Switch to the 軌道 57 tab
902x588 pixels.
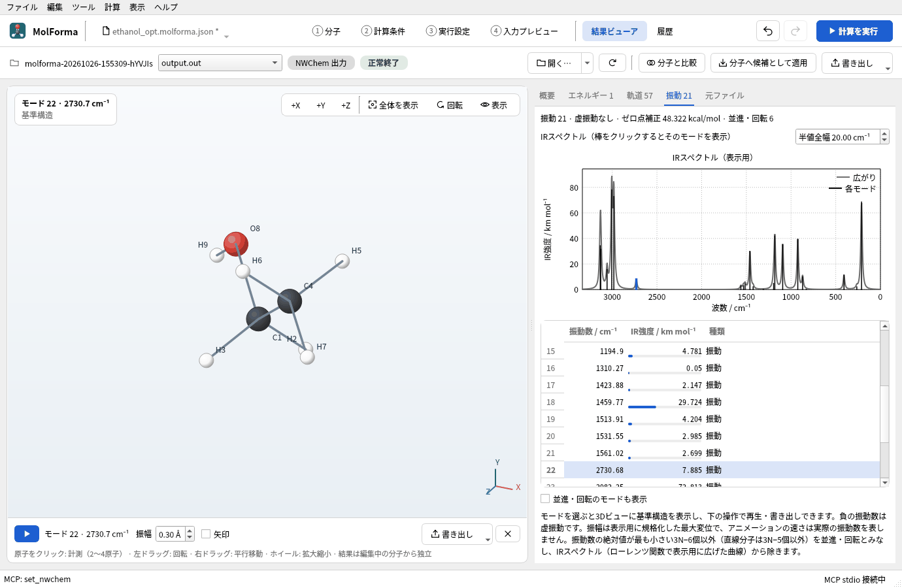[639, 95]
